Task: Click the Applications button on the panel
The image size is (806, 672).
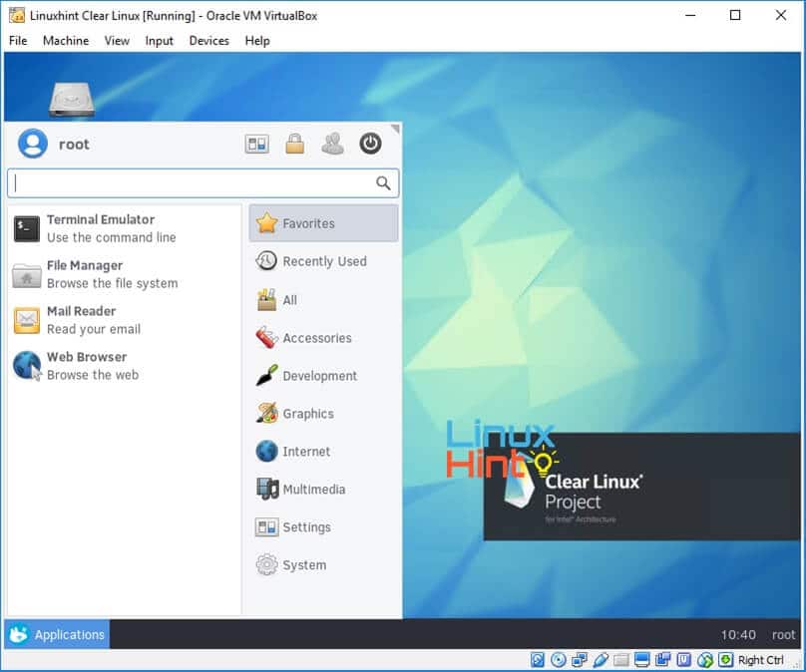Action: (x=58, y=634)
